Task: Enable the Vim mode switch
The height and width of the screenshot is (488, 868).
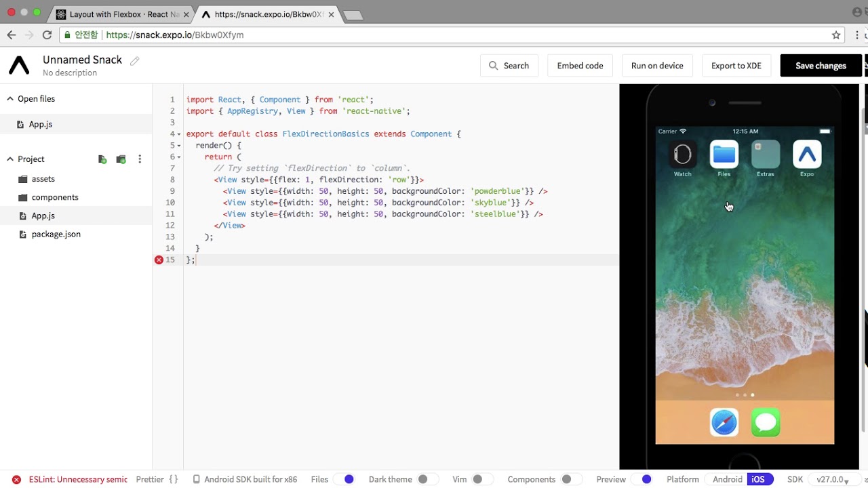Action: click(x=481, y=479)
